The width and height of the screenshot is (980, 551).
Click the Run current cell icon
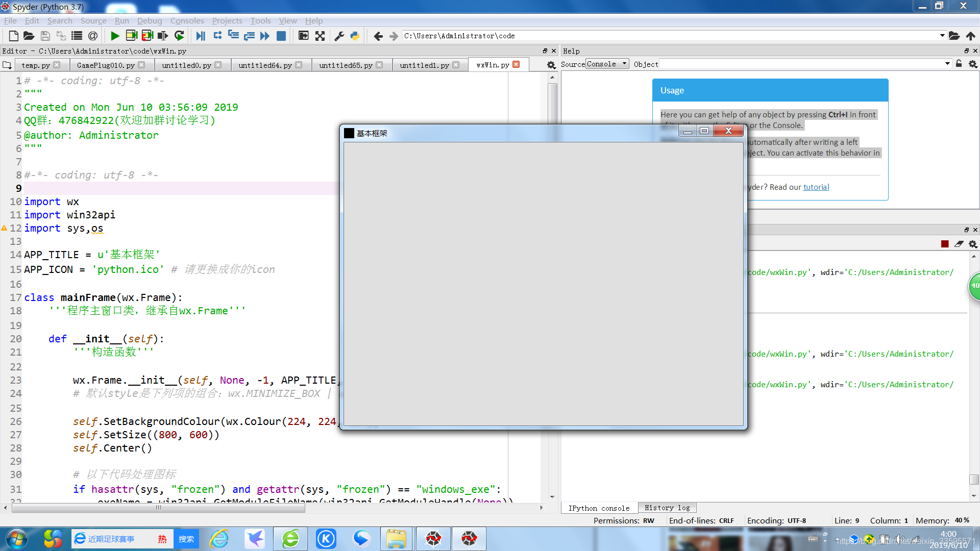click(x=131, y=36)
